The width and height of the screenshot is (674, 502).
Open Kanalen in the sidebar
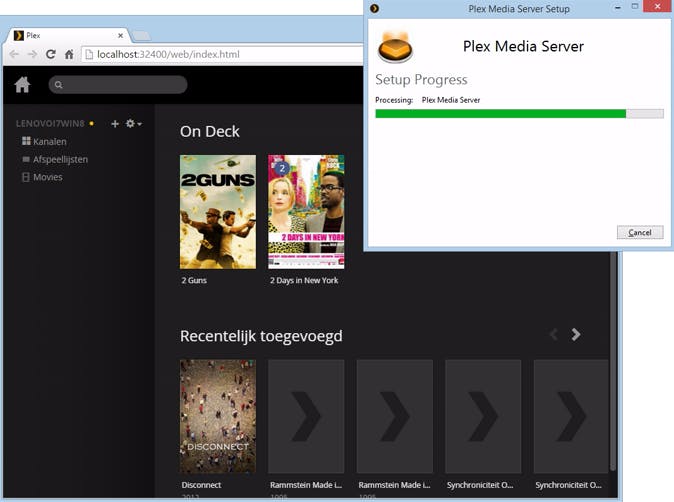tap(44, 141)
